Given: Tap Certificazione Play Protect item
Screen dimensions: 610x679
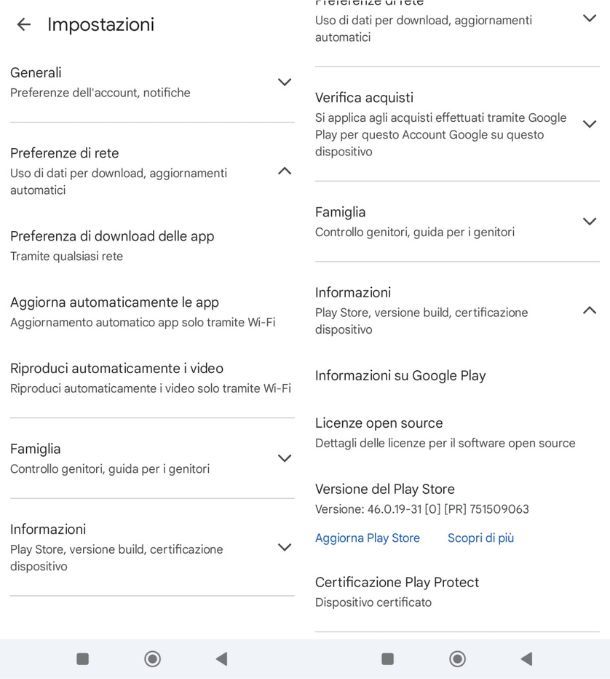Looking at the screenshot, I should [397, 591].
